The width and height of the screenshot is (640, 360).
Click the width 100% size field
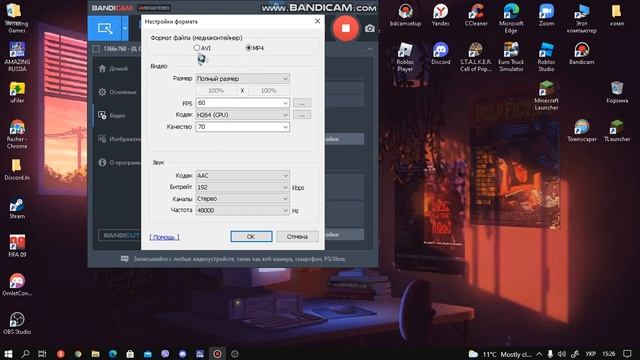216,91
